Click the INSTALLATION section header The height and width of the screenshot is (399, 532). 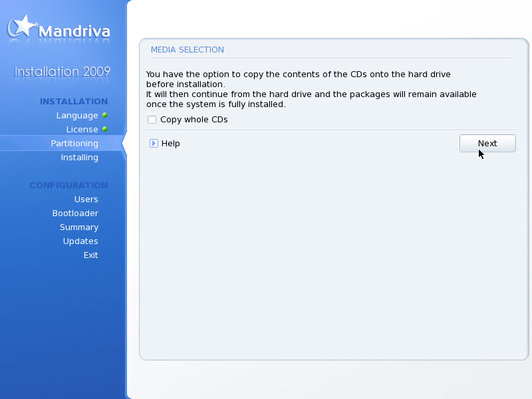(74, 102)
